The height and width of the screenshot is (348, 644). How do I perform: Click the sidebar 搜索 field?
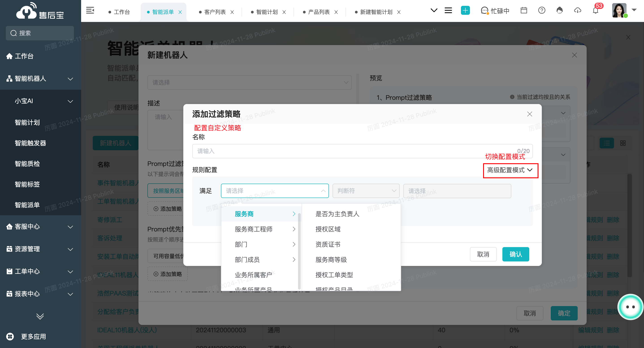coord(40,33)
